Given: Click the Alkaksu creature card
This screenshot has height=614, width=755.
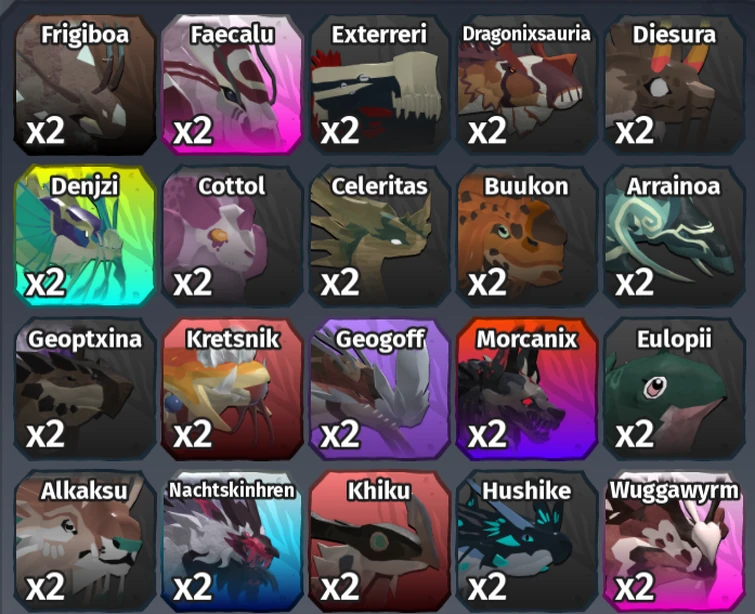Looking at the screenshot, I should coord(85,541).
